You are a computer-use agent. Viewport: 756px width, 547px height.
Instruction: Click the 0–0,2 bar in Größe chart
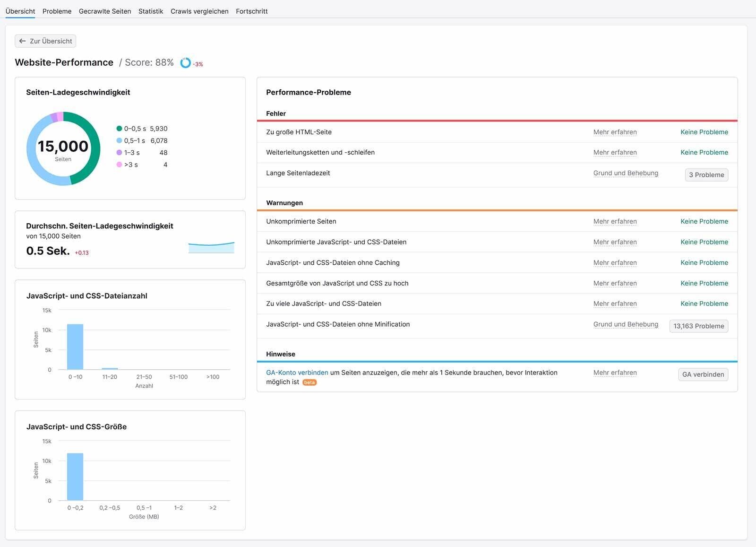click(x=75, y=477)
